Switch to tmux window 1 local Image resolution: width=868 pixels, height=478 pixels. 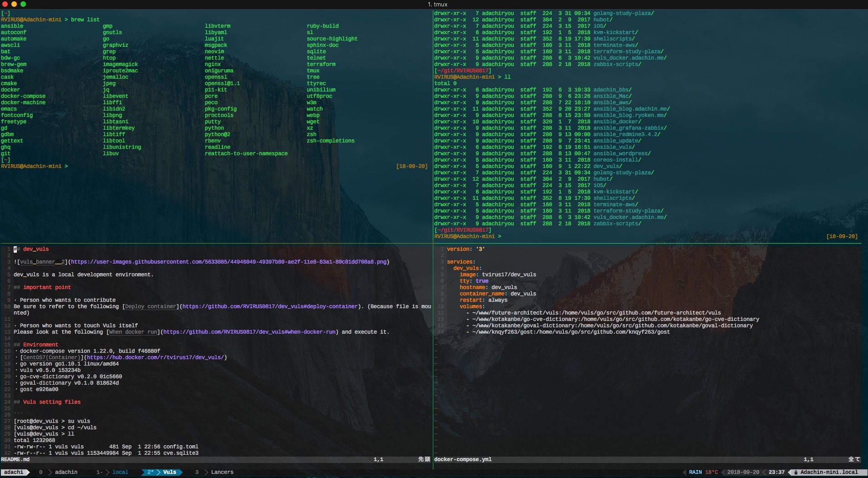point(120,472)
